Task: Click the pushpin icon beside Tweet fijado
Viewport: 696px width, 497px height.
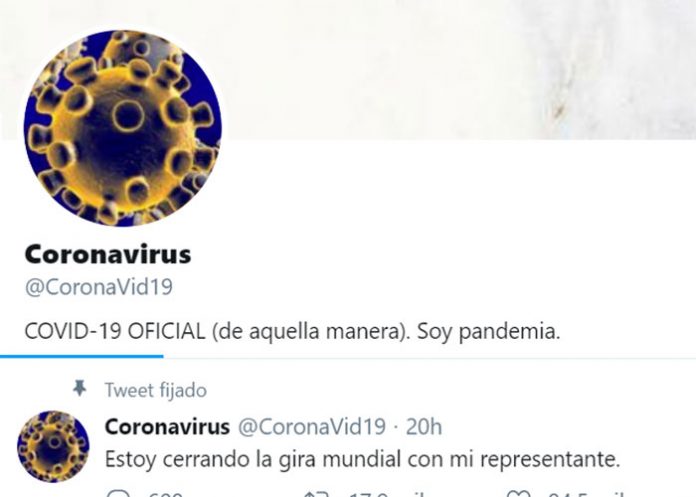Action: click(79, 388)
